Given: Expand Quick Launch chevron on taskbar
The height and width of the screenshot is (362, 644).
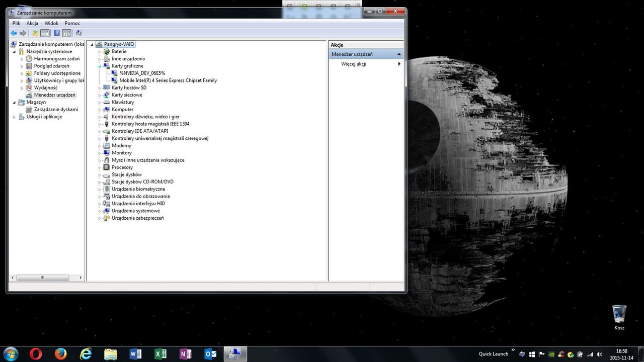Looking at the screenshot, I should tap(513, 350).
